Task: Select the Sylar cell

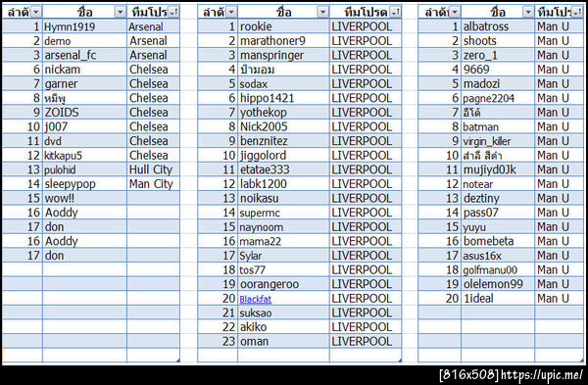Action: [x=283, y=256]
